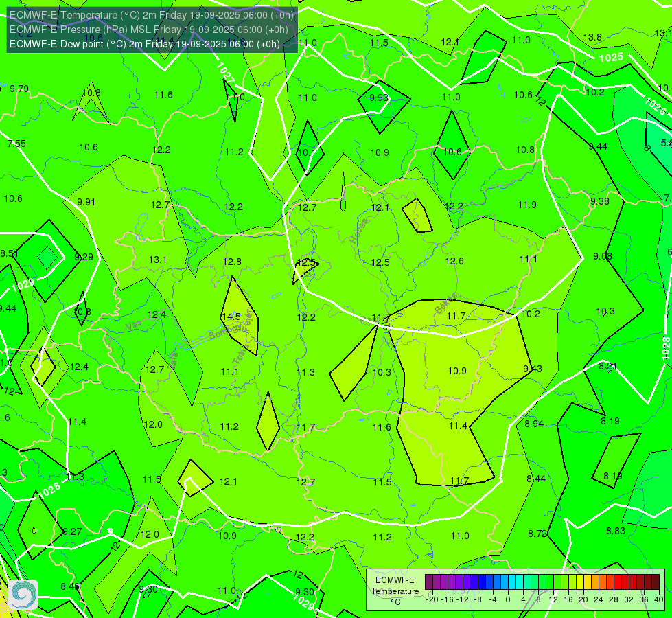Click the 1026 isobar label
The height and width of the screenshot is (618, 672).
coord(656,106)
